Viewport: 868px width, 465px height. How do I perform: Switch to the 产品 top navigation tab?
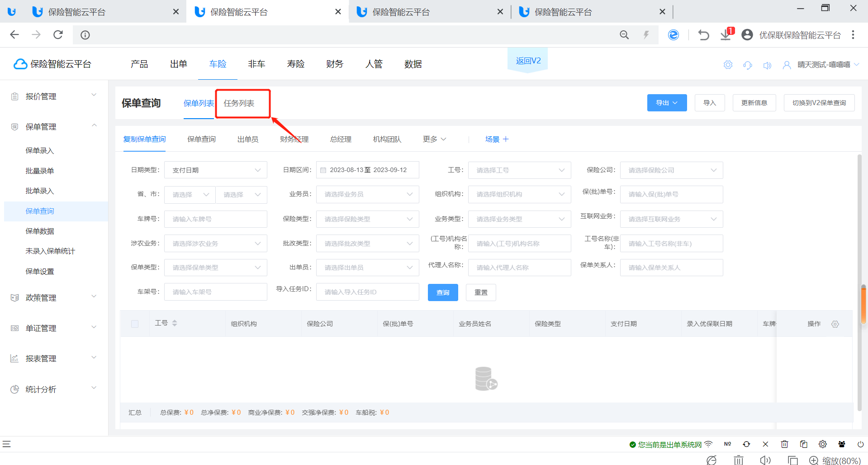139,64
